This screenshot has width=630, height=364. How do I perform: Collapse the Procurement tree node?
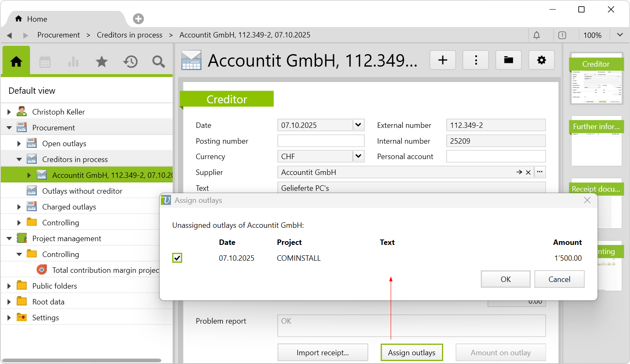[x=9, y=128]
